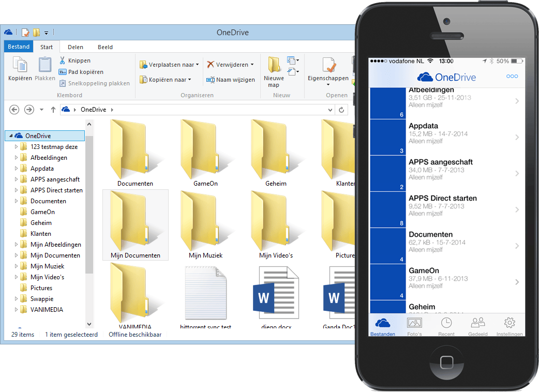Click the OneDrive address bar path
This screenshot has width=539, height=392.
coord(93,110)
